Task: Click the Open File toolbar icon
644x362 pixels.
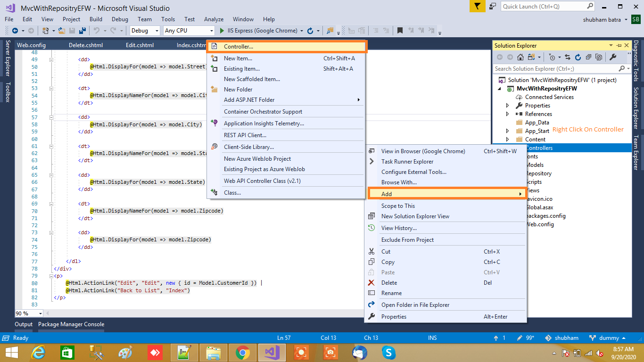Action: point(62,31)
